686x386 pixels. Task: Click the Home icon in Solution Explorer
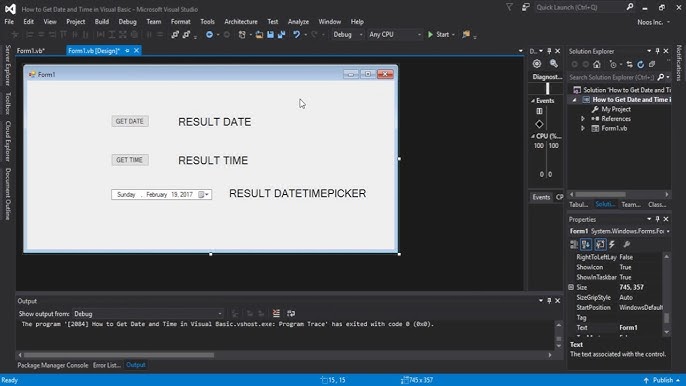click(x=597, y=64)
